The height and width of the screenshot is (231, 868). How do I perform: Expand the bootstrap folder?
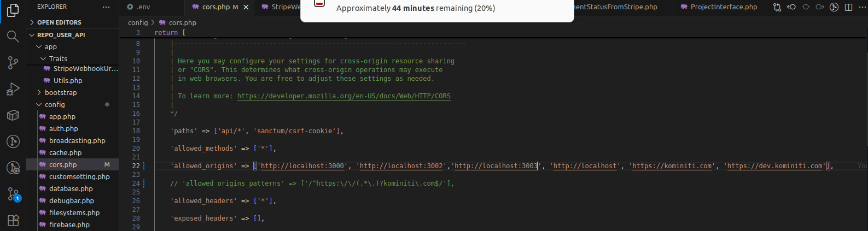tap(60, 93)
